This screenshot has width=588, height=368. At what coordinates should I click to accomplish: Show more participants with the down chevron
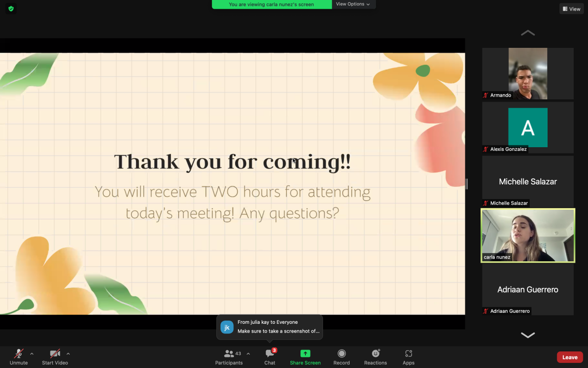528,335
